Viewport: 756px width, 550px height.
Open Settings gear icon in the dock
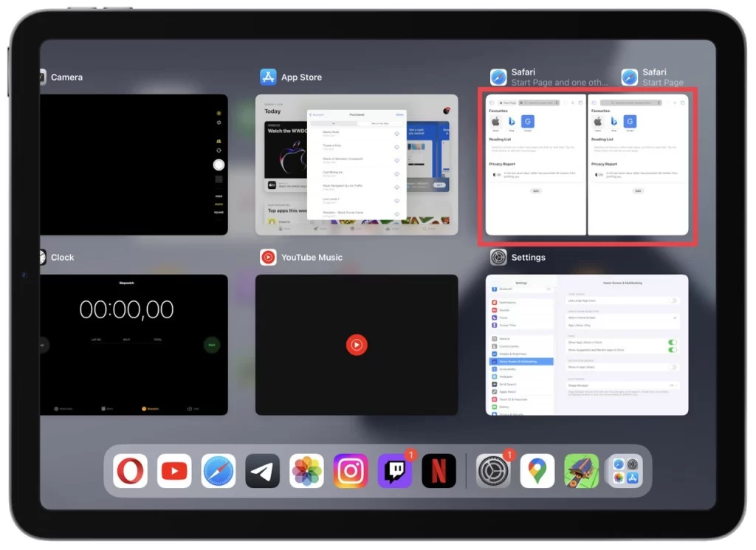[x=493, y=470]
